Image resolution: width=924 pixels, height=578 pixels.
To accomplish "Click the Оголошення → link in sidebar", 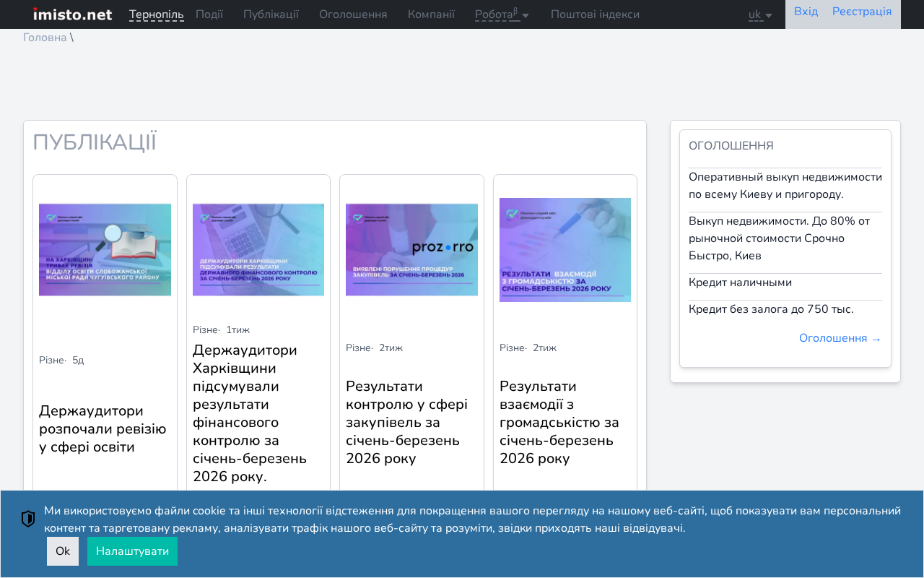I will pos(840,338).
